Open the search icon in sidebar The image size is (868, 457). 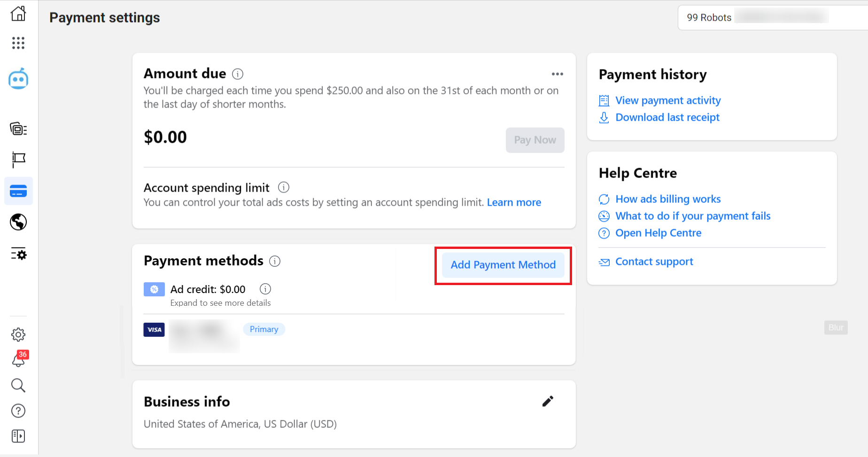[x=18, y=386]
